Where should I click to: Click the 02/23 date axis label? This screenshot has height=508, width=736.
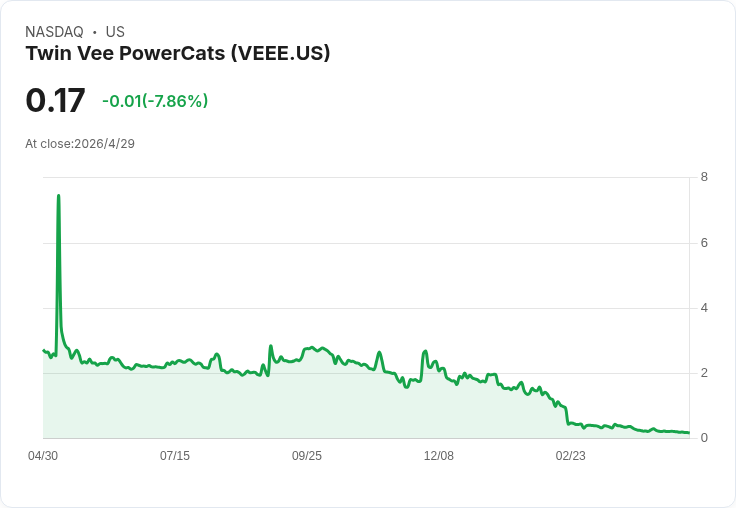click(x=570, y=456)
